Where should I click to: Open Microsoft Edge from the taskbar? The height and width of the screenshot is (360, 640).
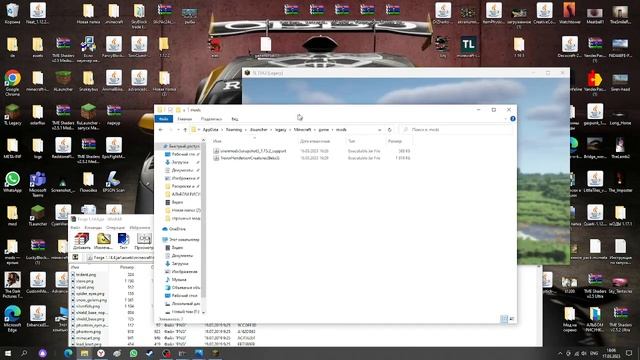click(x=69, y=353)
